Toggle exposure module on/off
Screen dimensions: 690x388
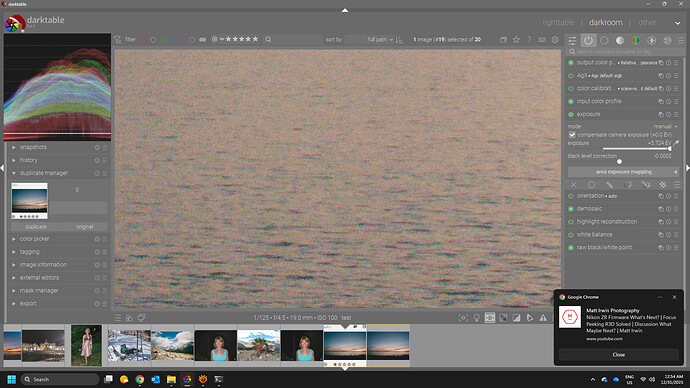(571, 114)
